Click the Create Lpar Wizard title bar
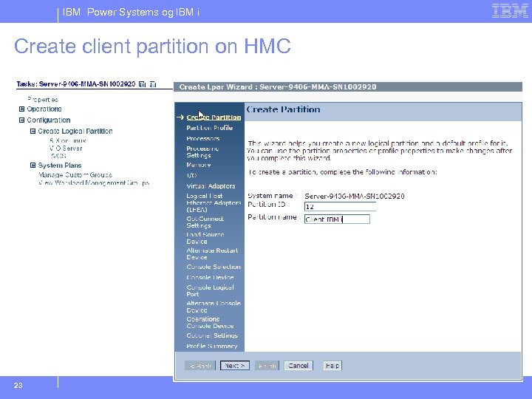 pos(348,87)
